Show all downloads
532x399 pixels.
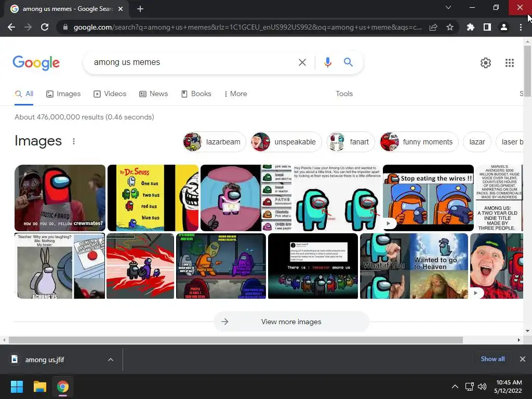click(493, 359)
